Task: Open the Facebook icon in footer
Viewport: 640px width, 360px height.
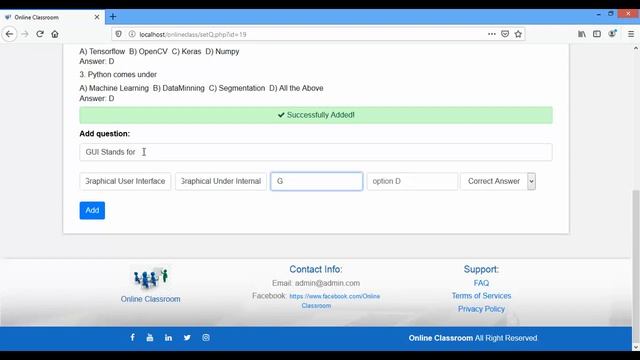Action: coord(132,338)
